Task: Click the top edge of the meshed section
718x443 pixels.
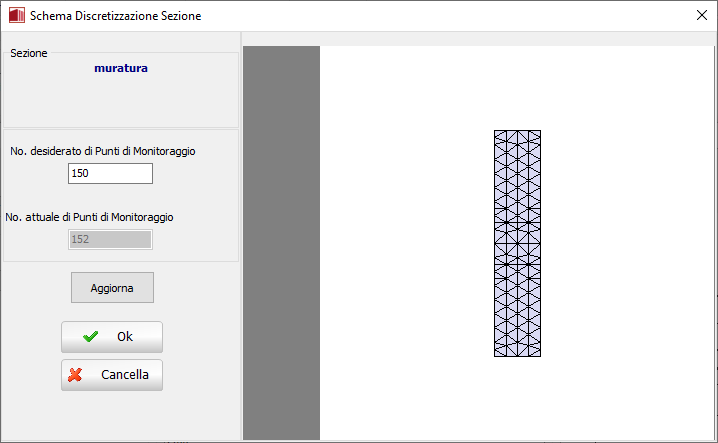Action: 517,131
